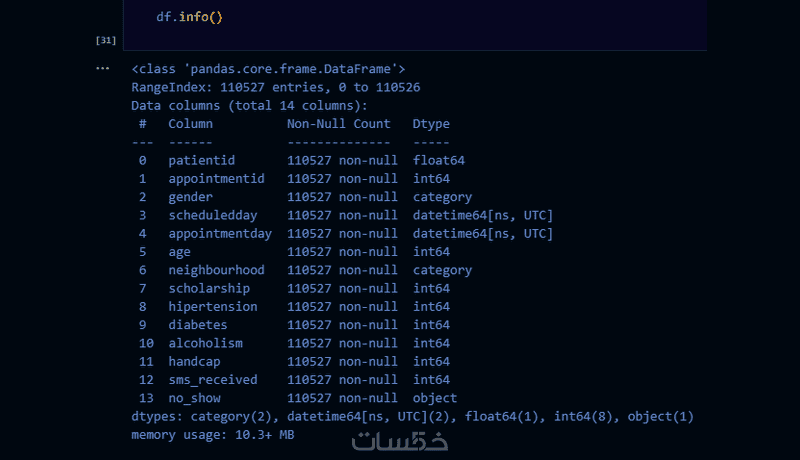Screen dimensions: 800x460
Task: Click the dtypes summary line
Action: tap(412, 416)
